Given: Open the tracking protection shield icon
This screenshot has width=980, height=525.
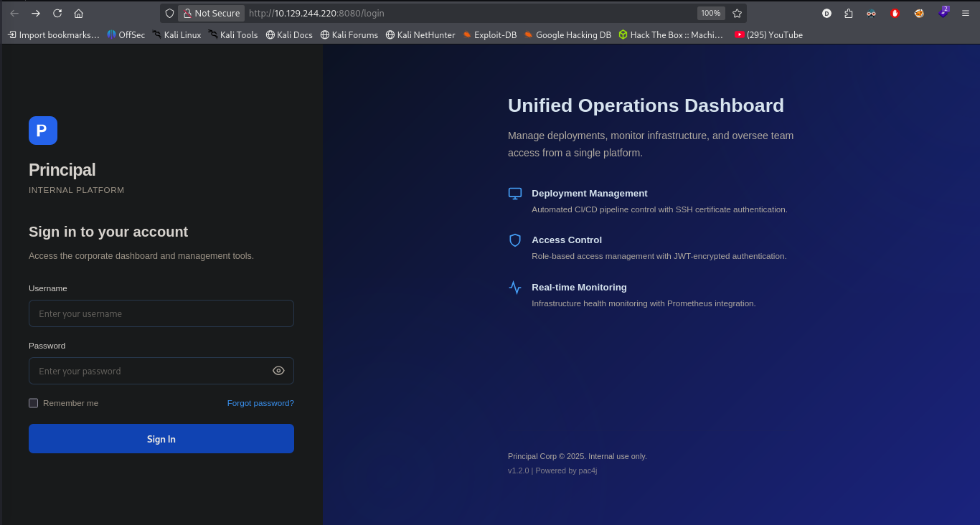Looking at the screenshot, I should coord(170,13).
